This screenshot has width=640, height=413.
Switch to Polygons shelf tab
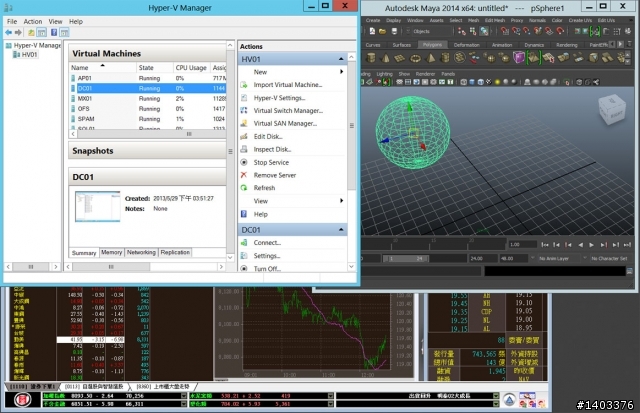click(x=432, y=45)
